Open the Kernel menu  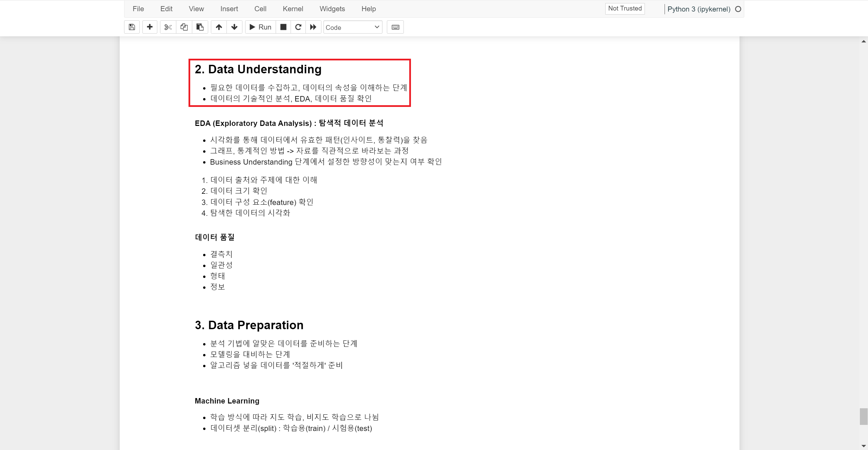click(293, 9)
